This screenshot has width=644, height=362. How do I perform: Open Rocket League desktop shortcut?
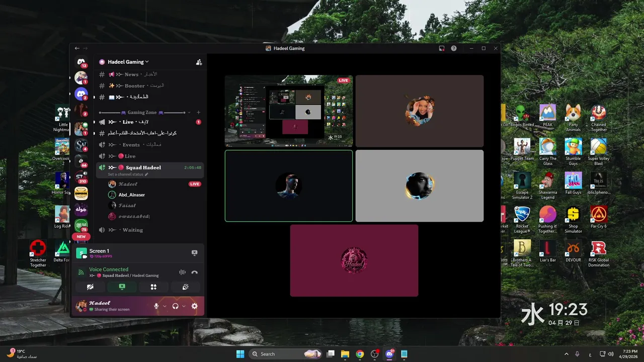522,219
